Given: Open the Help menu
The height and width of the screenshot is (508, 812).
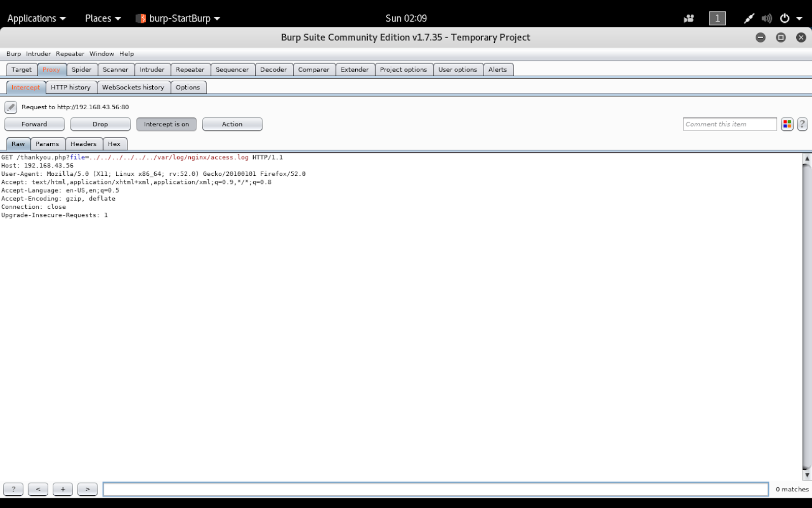Looking at the screenshot, I should [x=127, y=54].
